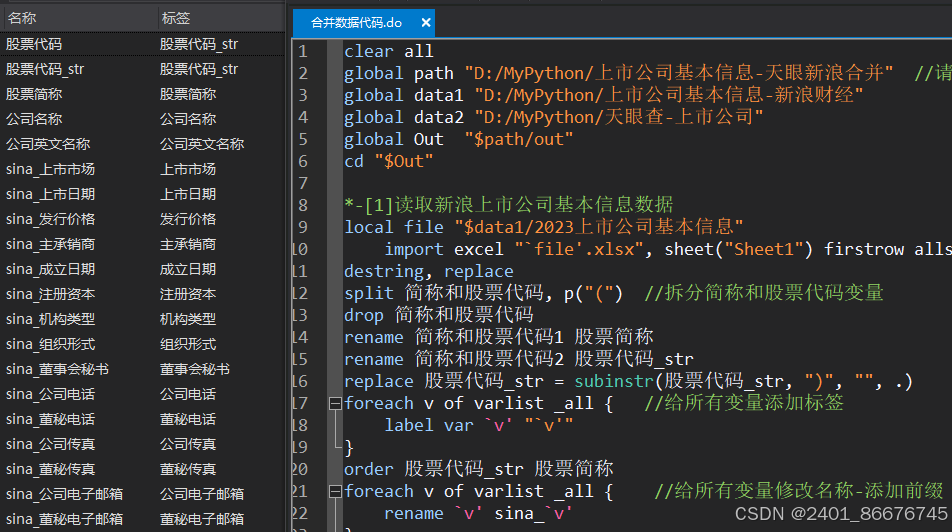Close the 合并数据代码.do tab
The width and height of the screenshot is (952, 532).
coord(426,22)
